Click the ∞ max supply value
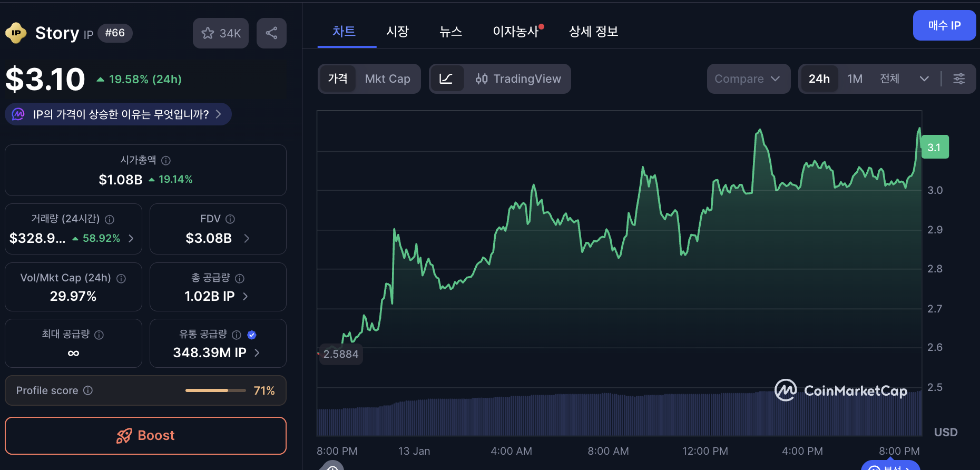Image resolution: width=980 pixels, height=470 pixels. 73,353
